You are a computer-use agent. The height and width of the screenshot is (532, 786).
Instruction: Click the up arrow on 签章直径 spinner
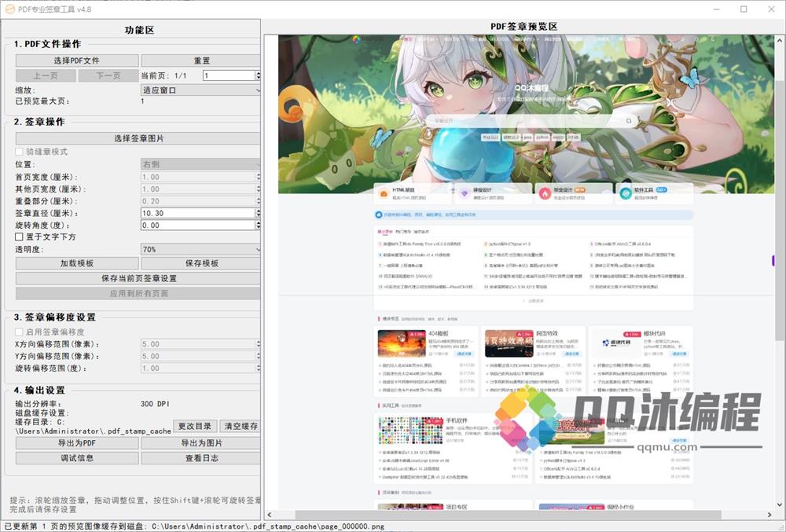(257, 209)
